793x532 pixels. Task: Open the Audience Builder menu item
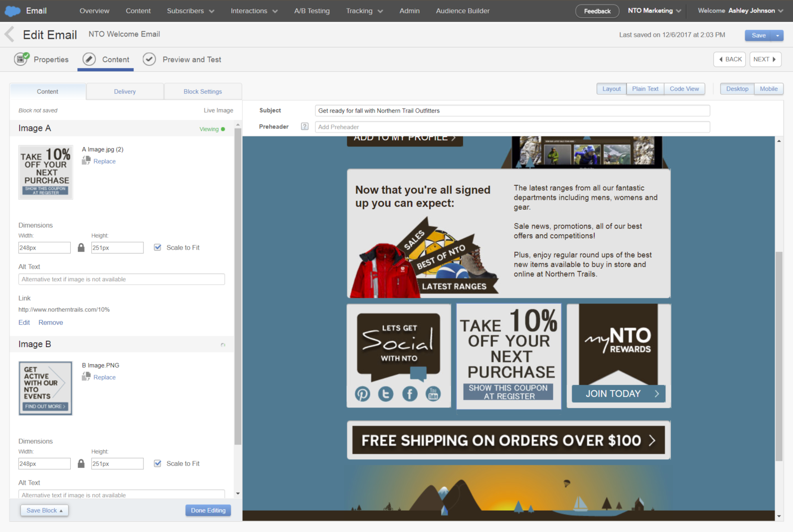[463, 11]
